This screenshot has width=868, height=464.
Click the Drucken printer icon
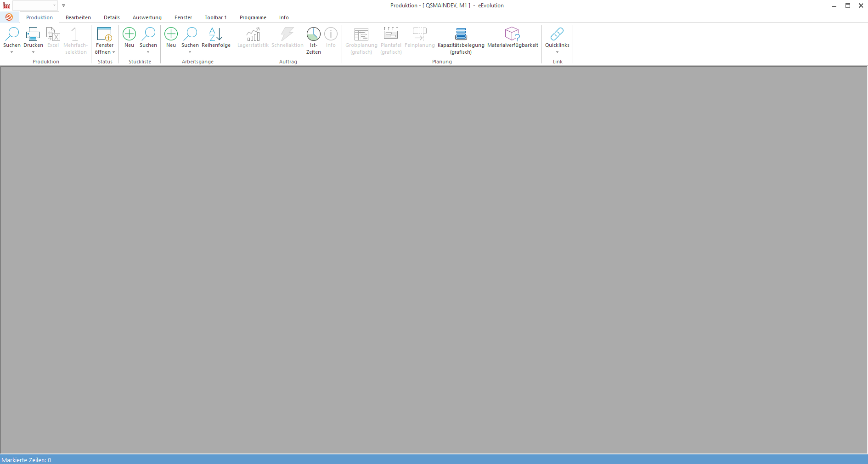pyautogui.click(x=33, y=34)
